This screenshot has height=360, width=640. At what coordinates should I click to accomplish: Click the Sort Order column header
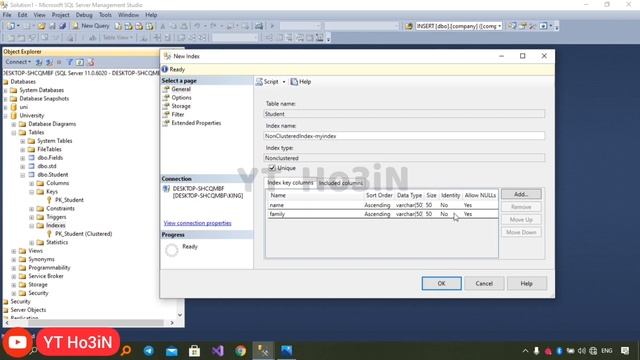pyautogui.click(x=379, y=196)
